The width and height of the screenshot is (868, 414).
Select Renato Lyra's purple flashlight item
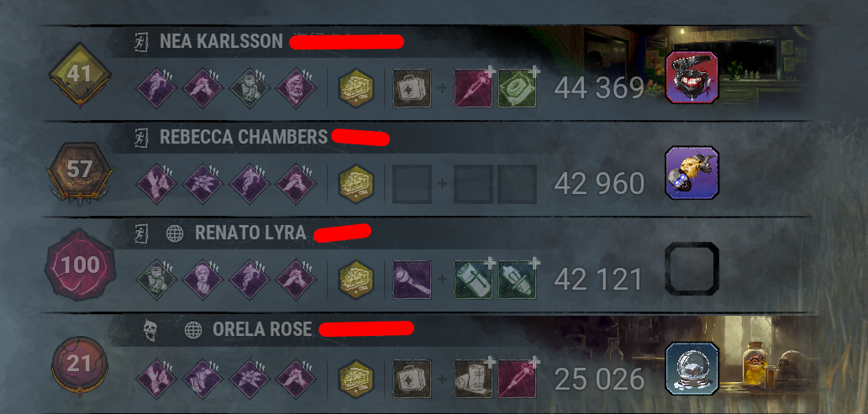(412, 280)
